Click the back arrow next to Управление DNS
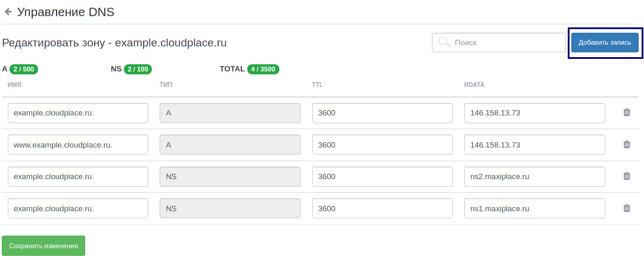The image size is (644, 260). coord(8,12)
